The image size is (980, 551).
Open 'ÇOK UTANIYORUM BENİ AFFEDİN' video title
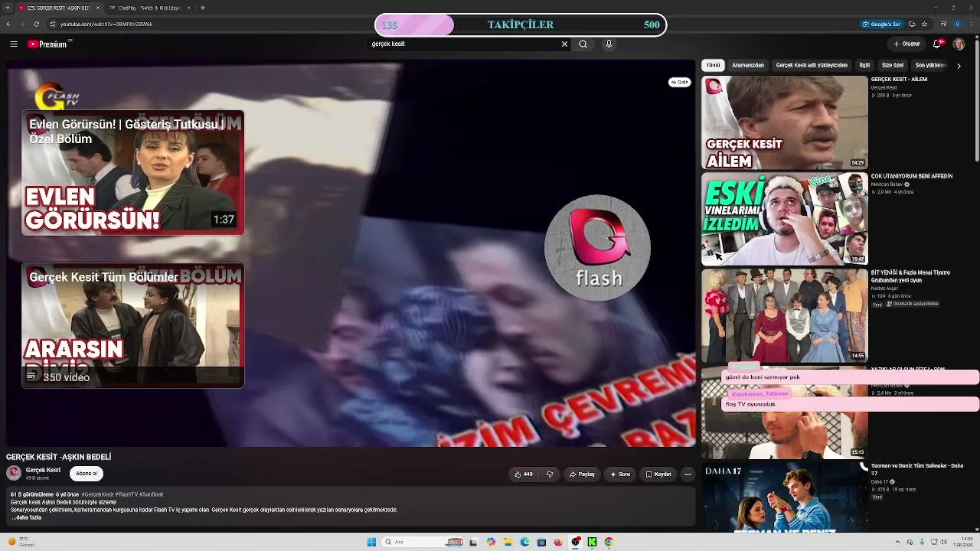pyautogui.click(x=912, y=176)
